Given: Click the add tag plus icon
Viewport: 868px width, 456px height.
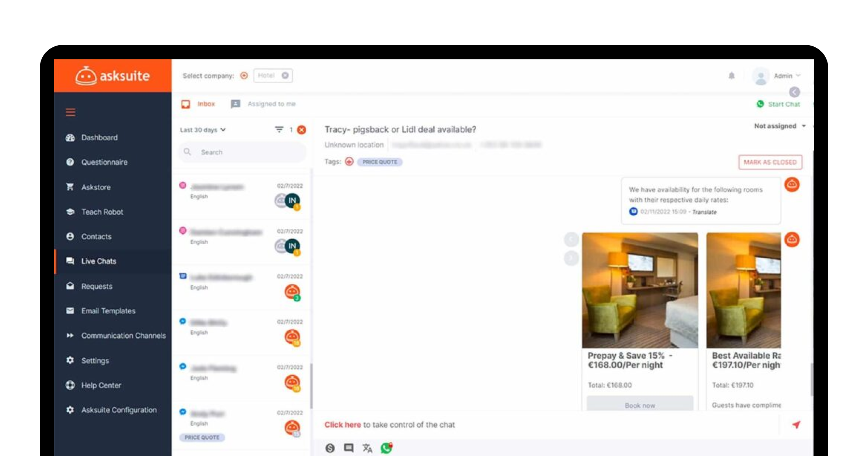Looking at the screenshot, I should pos(349,162).
